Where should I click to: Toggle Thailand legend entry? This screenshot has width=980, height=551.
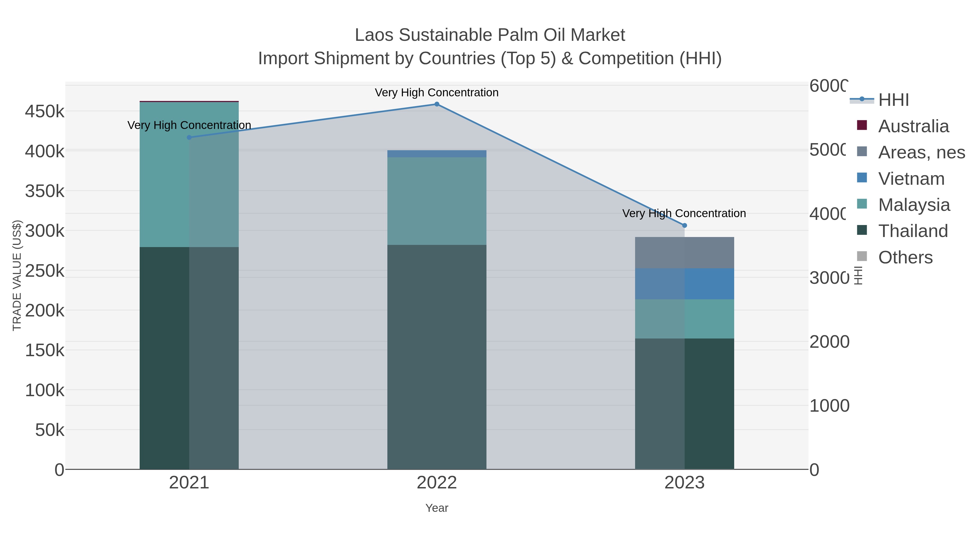pos(902,231)
